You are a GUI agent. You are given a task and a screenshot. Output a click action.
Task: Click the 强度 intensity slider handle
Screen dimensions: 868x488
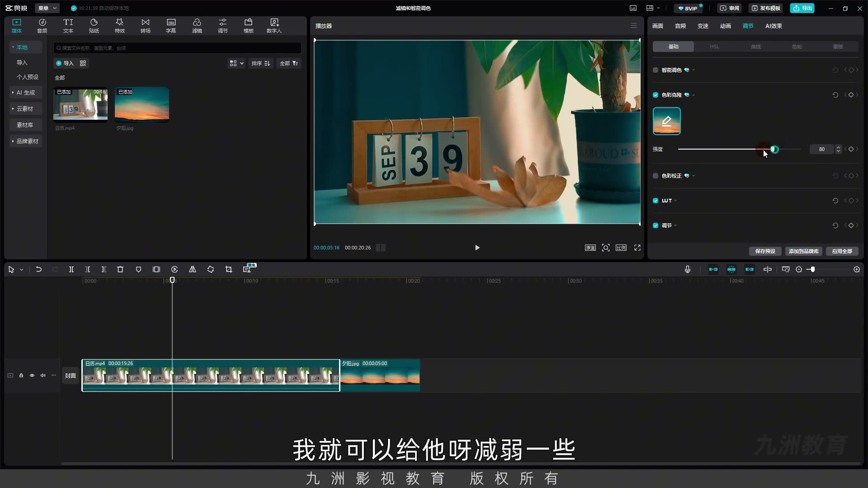point(775,149)
